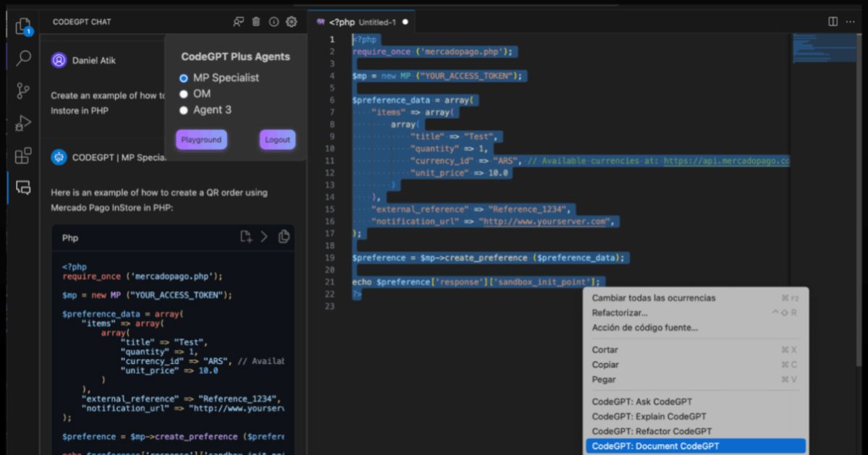Click the CODEGPT CHAT panel title
The width and height of the screenshot is (868, 455).
tap(82, 22)
